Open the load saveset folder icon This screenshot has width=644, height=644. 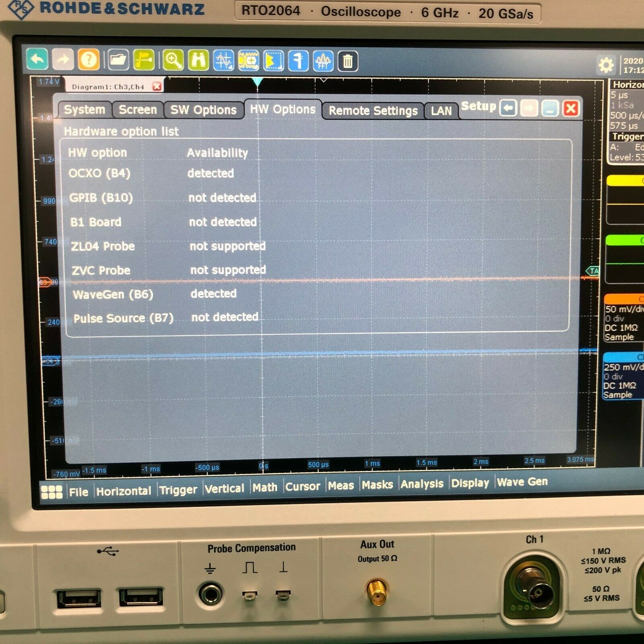pos(118,60)
